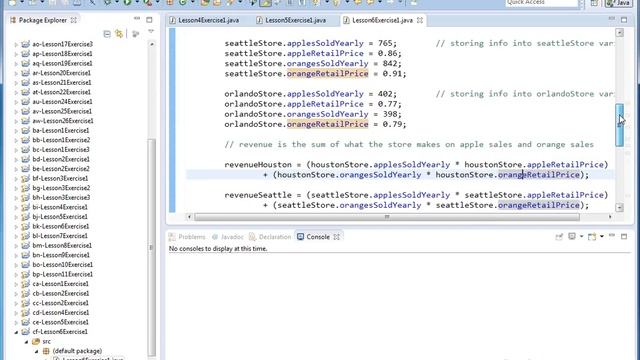The image size is (640, 360).
Task: Select the bp-Lesson11Exercise1 project
Action: pos(62,274)
